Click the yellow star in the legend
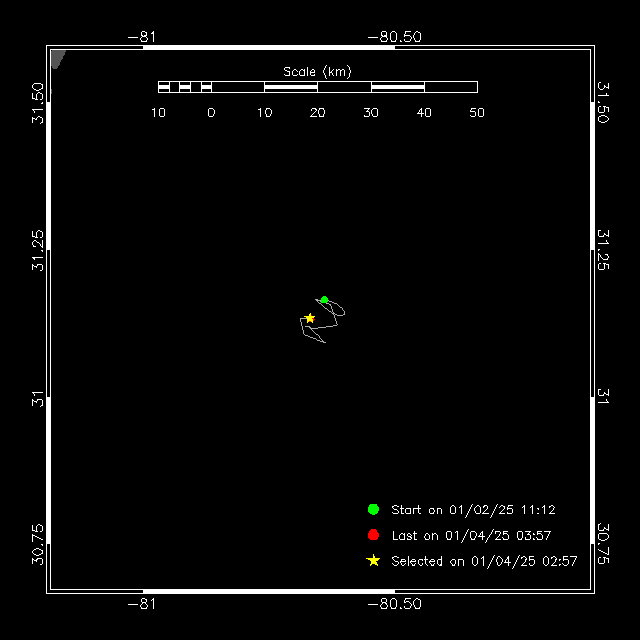640x640 pixels. (373, 561)
